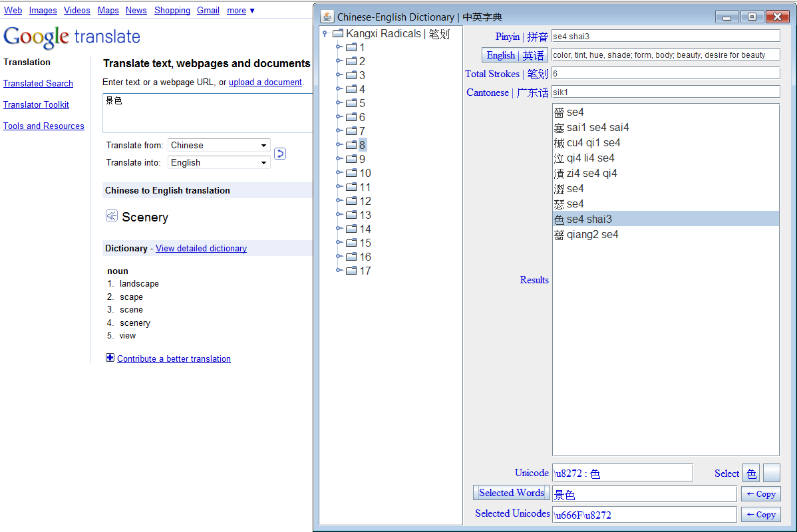Open the Translate from Chinese dropdown
The image size is (797, 532).
point(219,145)
